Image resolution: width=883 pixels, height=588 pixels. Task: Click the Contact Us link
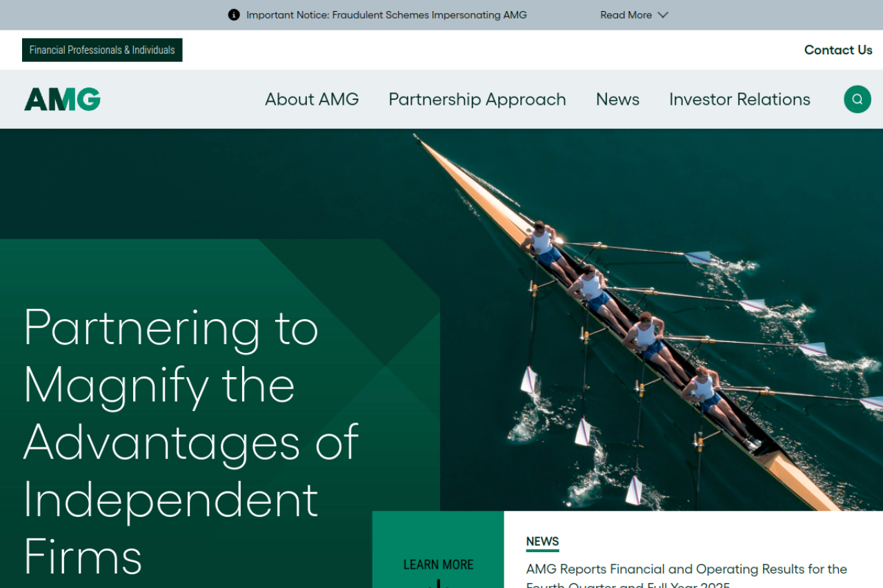[x=838, y=50]
